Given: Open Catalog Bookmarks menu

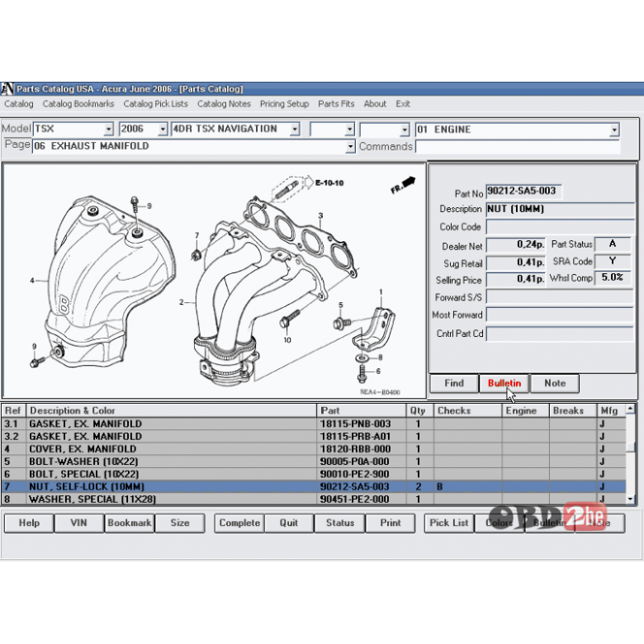Looking at the screenshot, I should pyautogui.click(x=78, y=104).
